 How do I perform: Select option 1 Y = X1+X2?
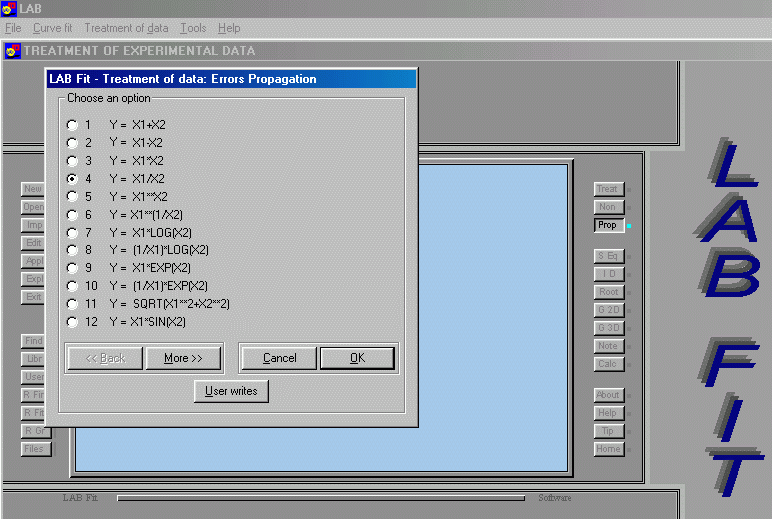coord(72,125)
